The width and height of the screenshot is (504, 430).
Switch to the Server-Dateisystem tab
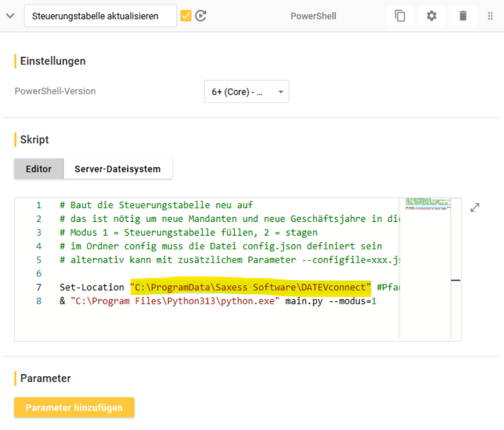[x=117, y=169]
